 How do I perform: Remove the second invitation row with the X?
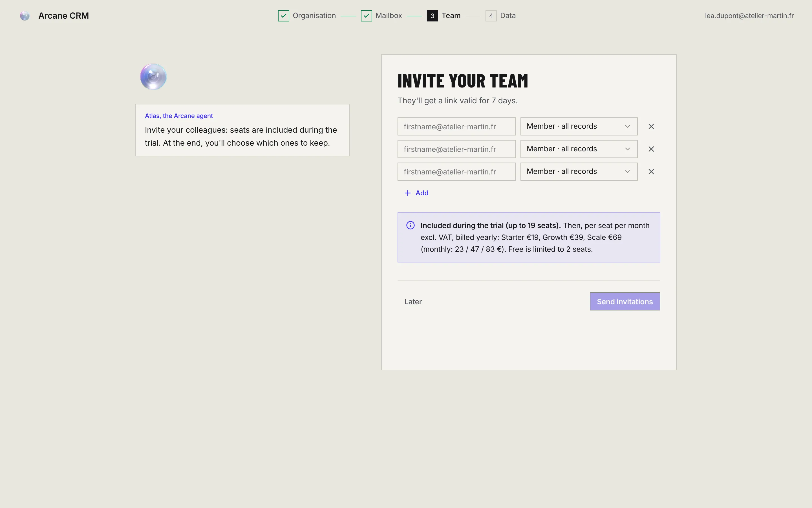coord(651,149)
